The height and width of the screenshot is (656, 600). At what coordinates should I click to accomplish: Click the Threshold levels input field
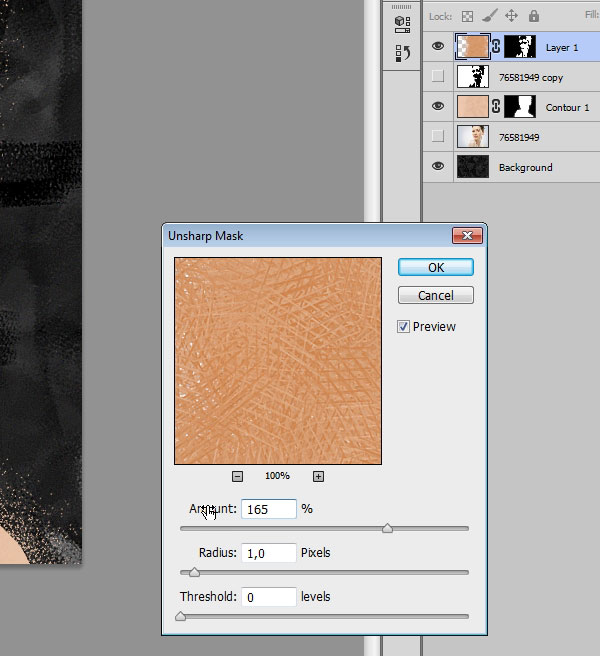point(269,597)
